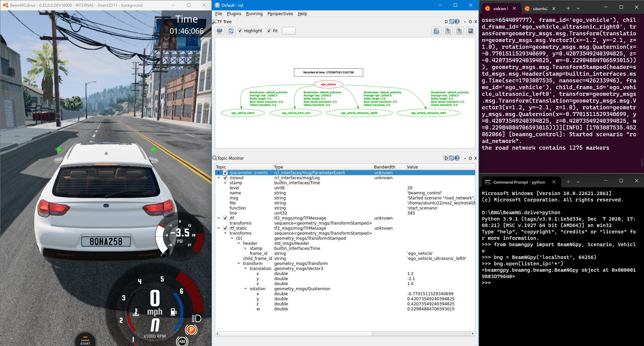Click right arrow of Topic Monitor scrollbar
The height and width of the screenshot is (346, 644).
tap(473, 334)
